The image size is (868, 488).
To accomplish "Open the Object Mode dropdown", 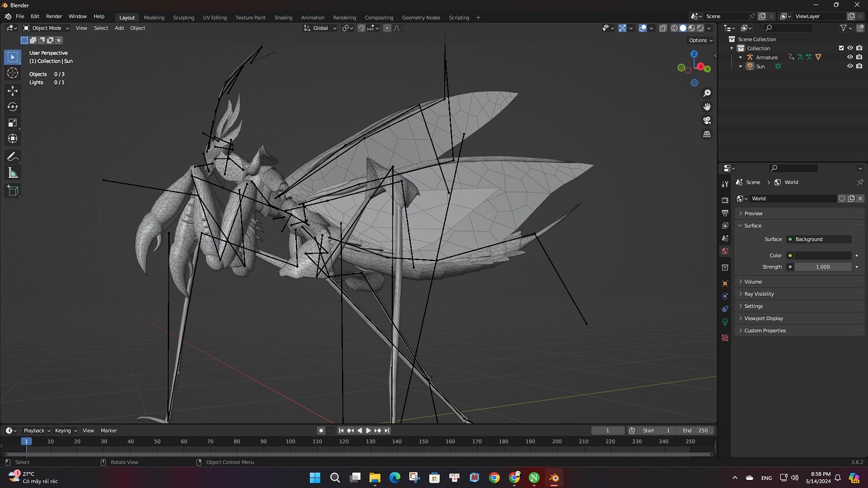I will click(x=46, y=28).
